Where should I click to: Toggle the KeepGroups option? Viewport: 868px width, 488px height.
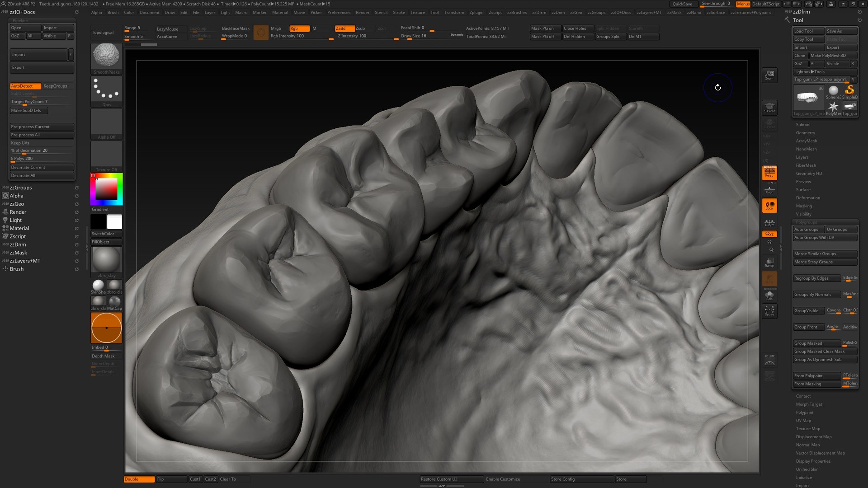(x=58, y=86)
